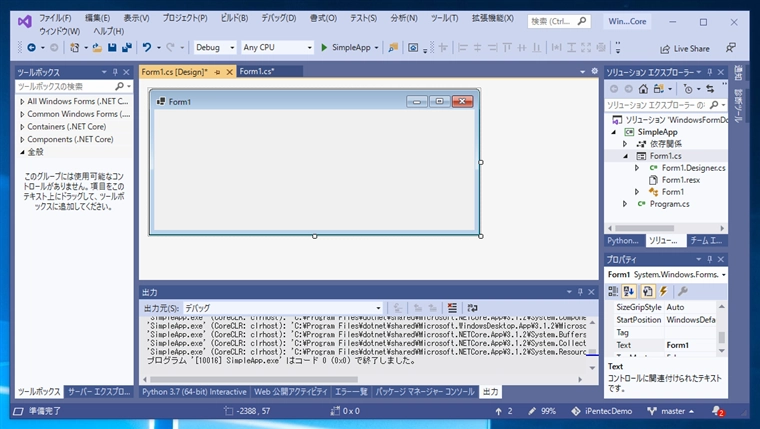Click the feedback icon next to Live Share
Screen dimensions: 760x429
(x=730, y=48)
